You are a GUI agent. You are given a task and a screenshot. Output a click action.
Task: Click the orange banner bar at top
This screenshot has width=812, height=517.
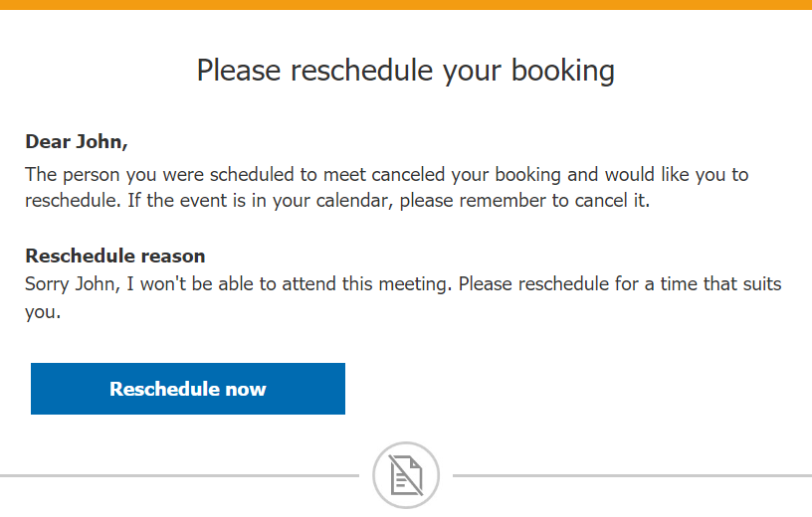tap(406, 5)
